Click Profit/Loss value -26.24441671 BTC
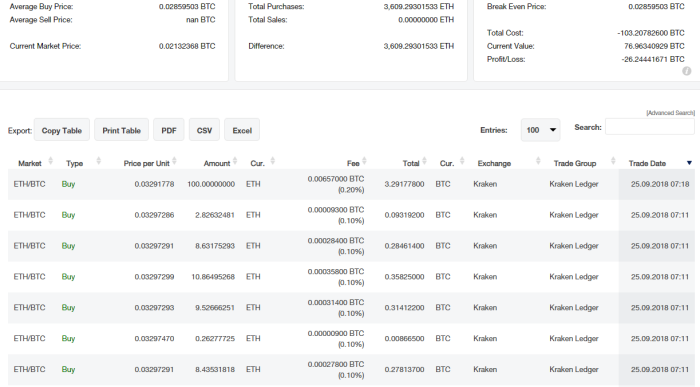 (653, 59)
